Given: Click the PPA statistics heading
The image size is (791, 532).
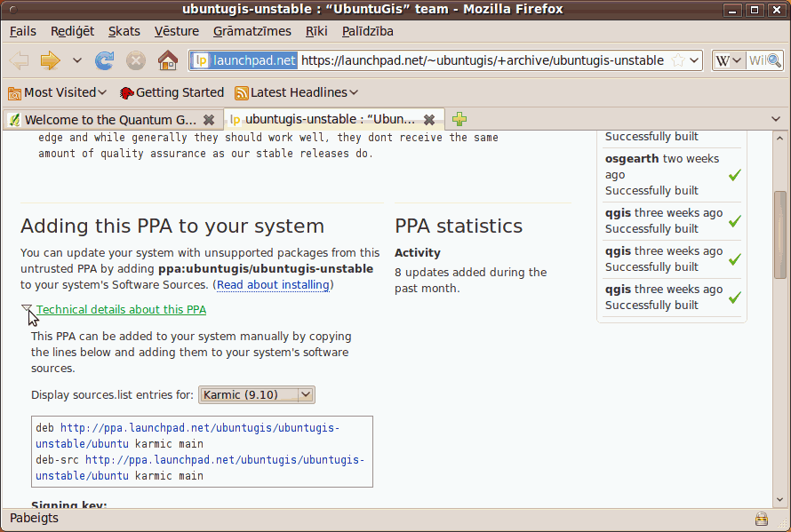Looking at the screenshot, I should 459,226.
